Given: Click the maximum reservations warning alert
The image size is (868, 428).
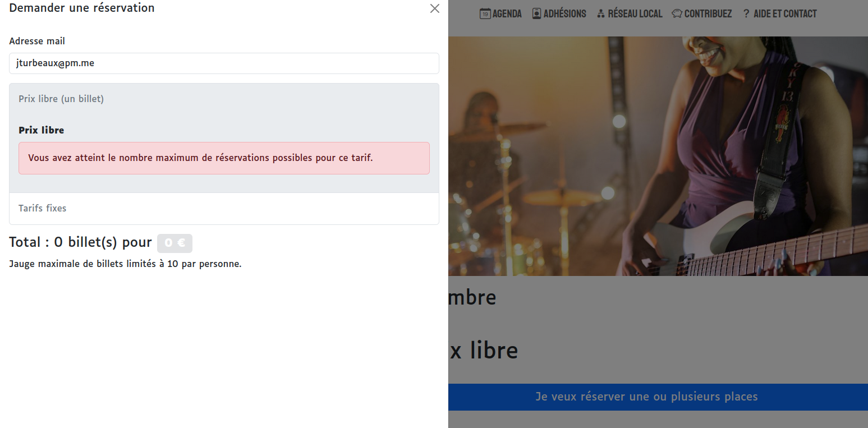Looking at the screenshot, I should pyautogui.click(x=224, y=158).
